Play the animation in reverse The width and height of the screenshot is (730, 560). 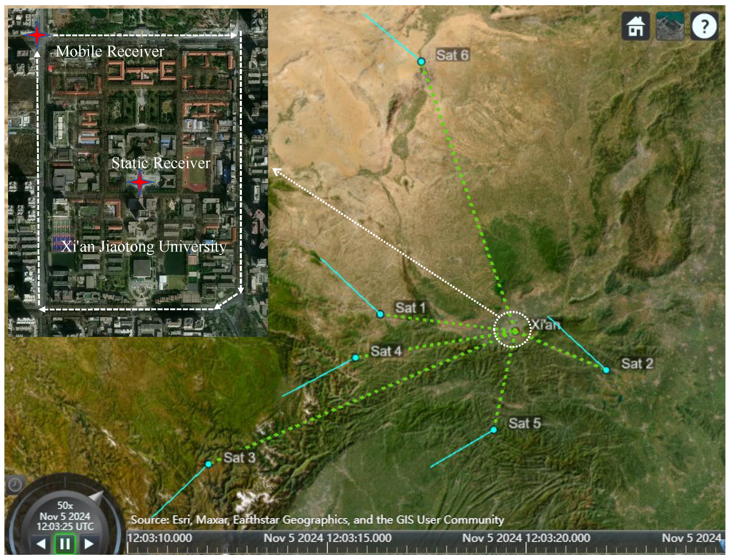41,544
